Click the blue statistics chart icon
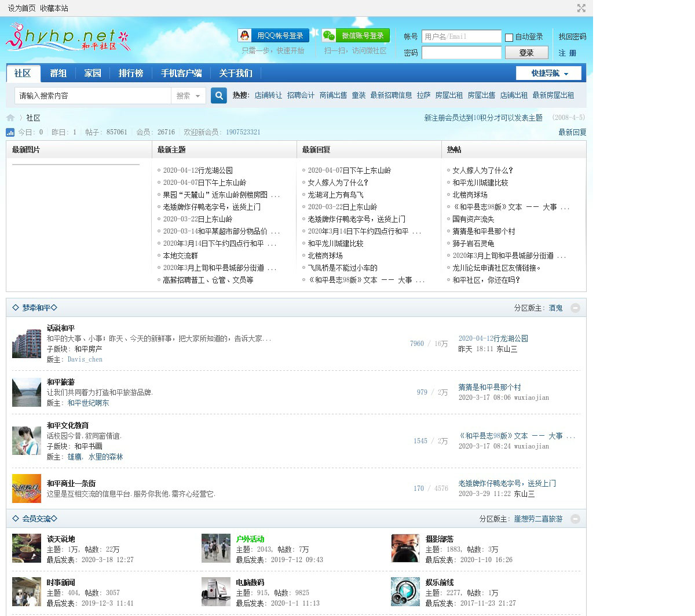This screenshot has height=616, width=695. pyautogui.click(x=10, y=132)
